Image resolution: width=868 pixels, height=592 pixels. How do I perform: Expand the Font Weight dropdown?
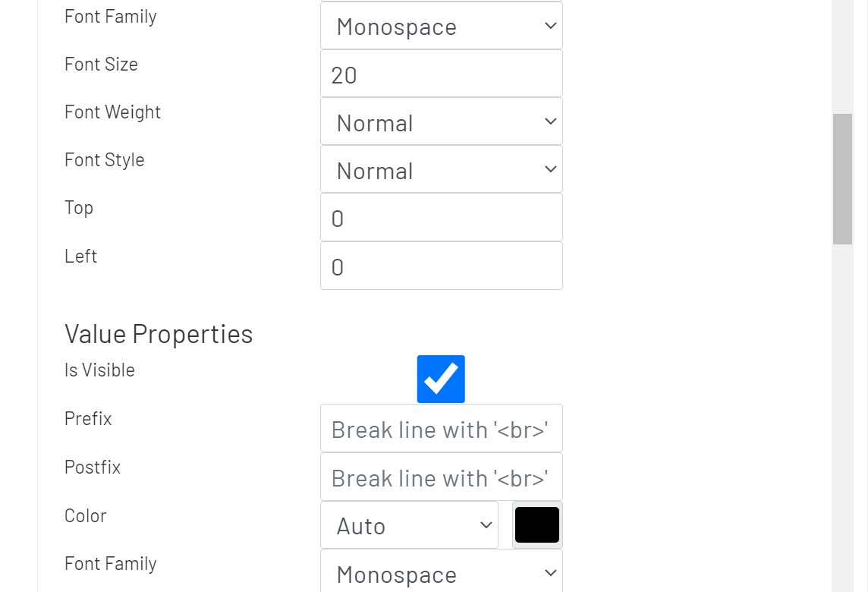pos(441,122)
